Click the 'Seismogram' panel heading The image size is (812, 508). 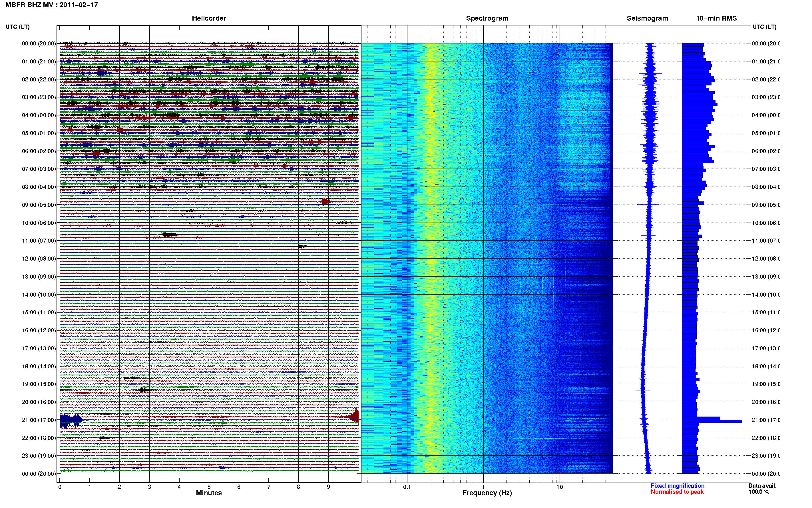(647, 19)
